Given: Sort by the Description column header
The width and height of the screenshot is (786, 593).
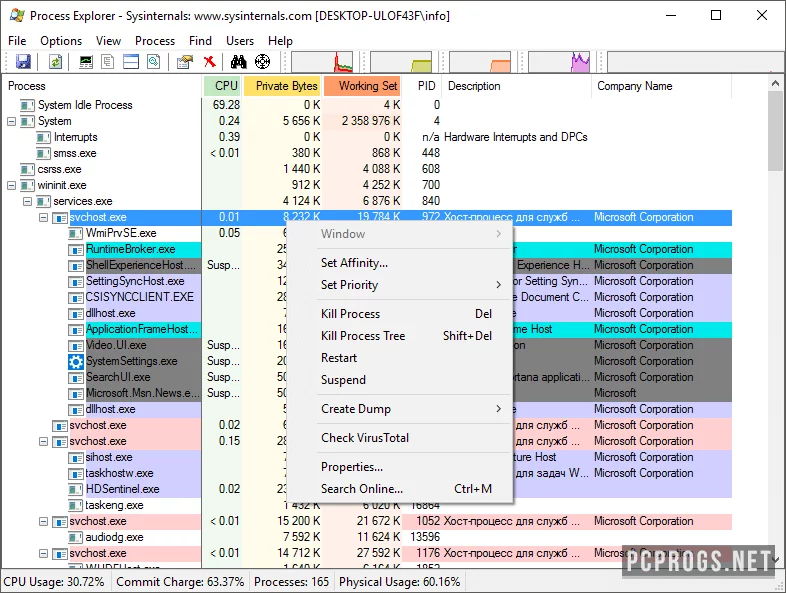Looking at the screenshot, I should [517, 86].
